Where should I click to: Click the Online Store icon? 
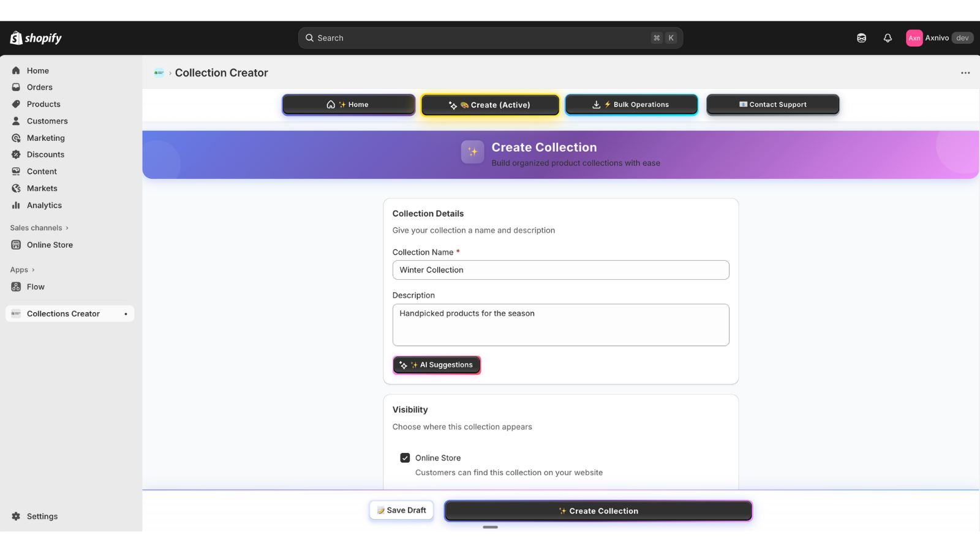16,245
